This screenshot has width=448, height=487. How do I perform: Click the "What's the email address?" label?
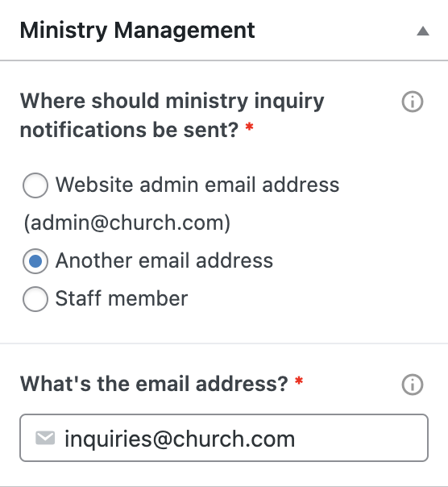click(x=154, y=384)
